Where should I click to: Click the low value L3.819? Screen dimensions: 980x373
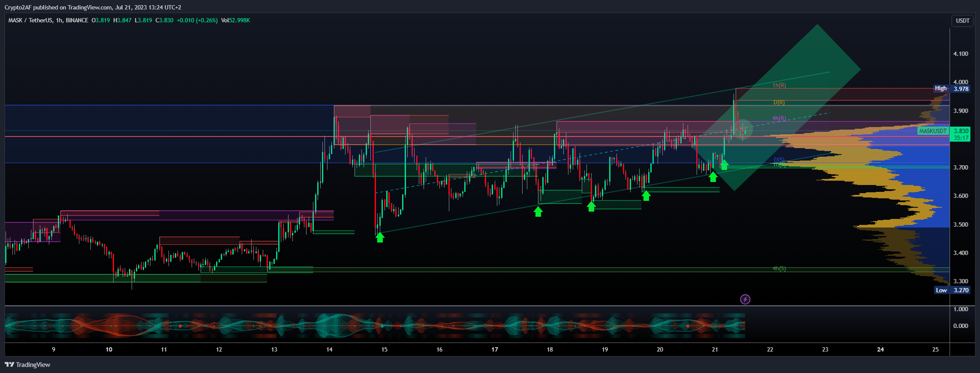143,20
